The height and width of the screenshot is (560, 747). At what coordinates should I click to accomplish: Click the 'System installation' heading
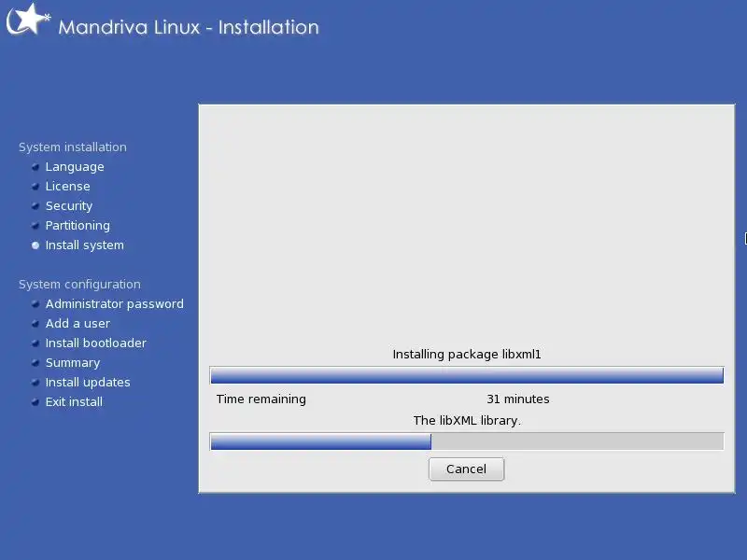[73, 147]
